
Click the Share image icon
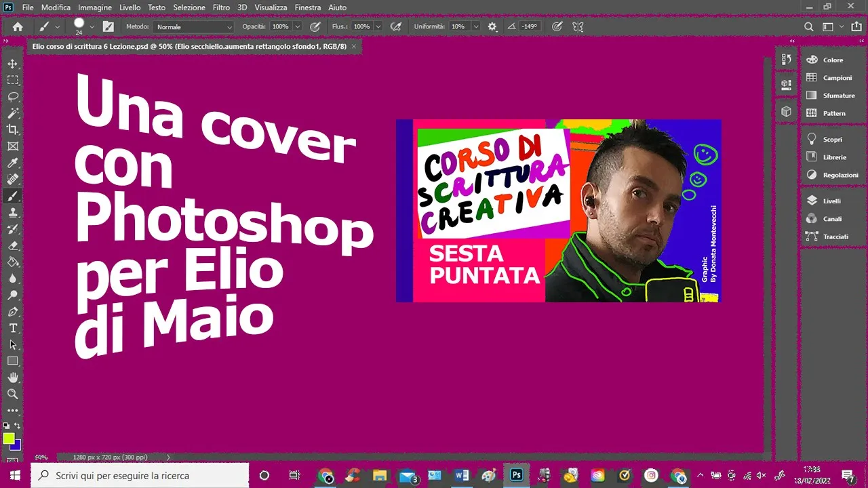[x=856, y=26]
